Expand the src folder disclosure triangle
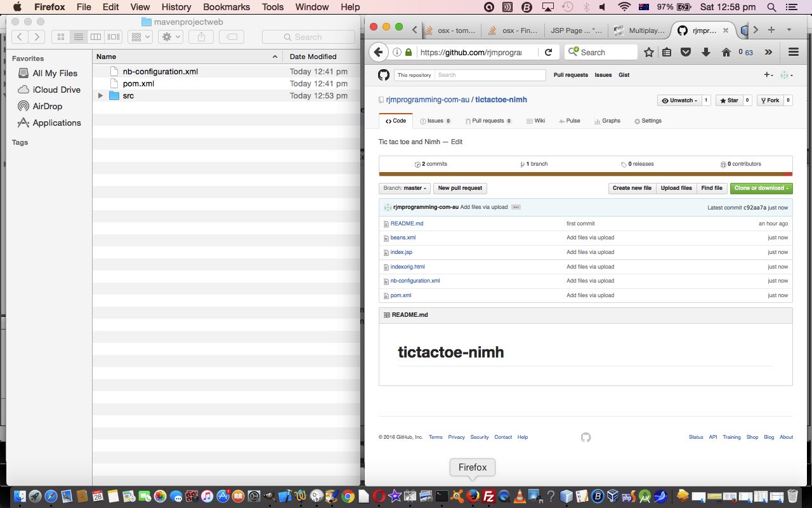The height and width of the screenshot is (508, 812). pos(100,95)
